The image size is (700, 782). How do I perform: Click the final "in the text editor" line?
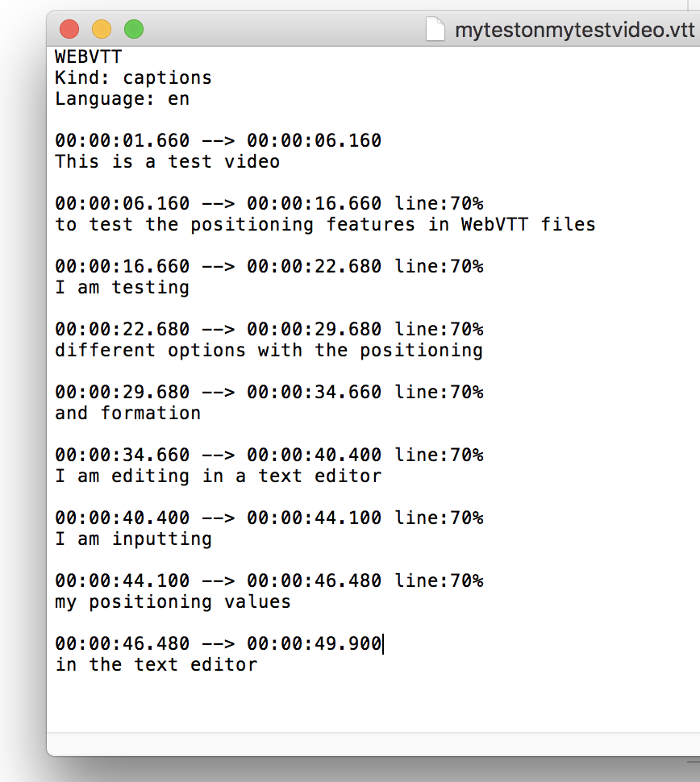pyautogui.click(x=156, y=665)
